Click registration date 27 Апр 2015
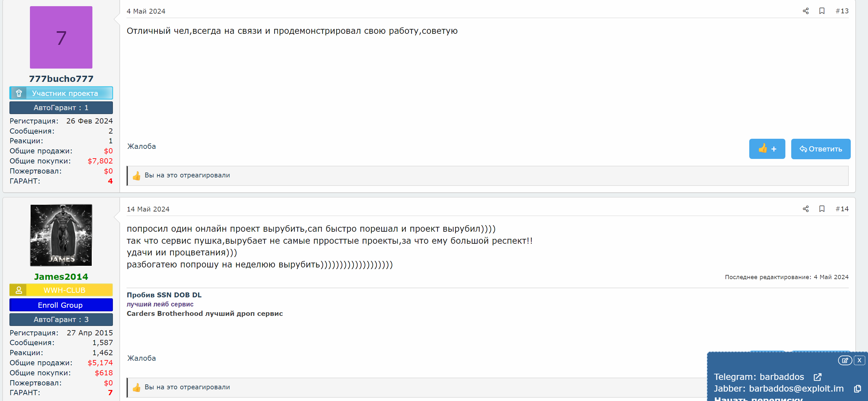Viewport: 868px width, 401px height. (90, 333)
